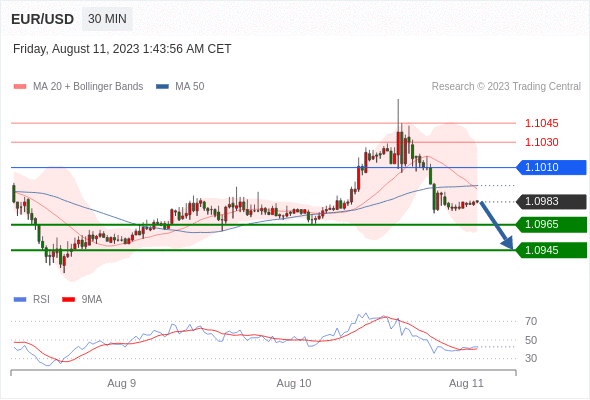The image size is (590, 400).
Task: Click the 1.1045 resistance level label
Action: (541, 123)
